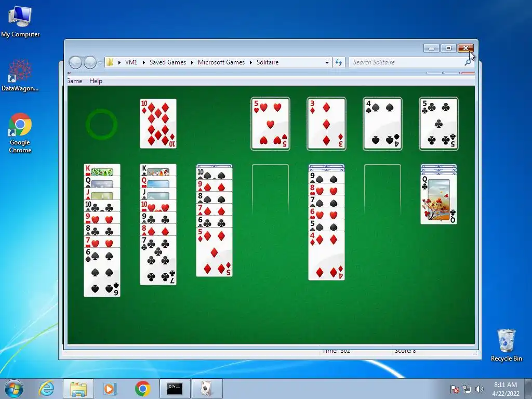Select the 4 of diamonds tableau card

point(326,256)
